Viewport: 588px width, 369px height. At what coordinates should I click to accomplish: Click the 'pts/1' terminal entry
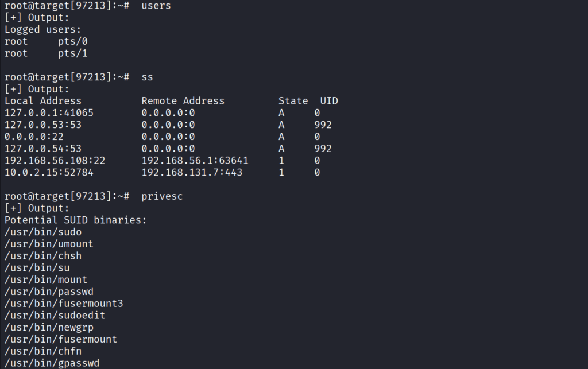73,53
